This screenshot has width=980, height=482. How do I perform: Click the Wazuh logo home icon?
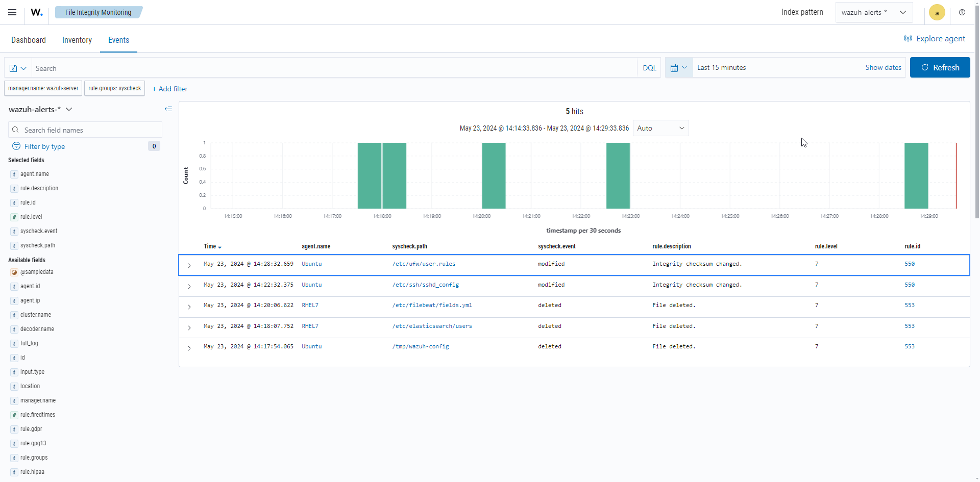point(37,12)
